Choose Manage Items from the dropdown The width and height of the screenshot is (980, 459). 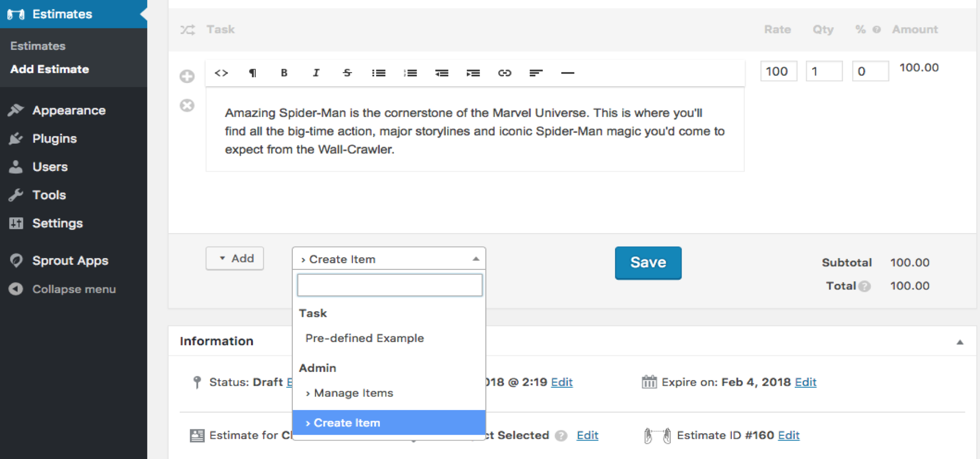point(353,393)
